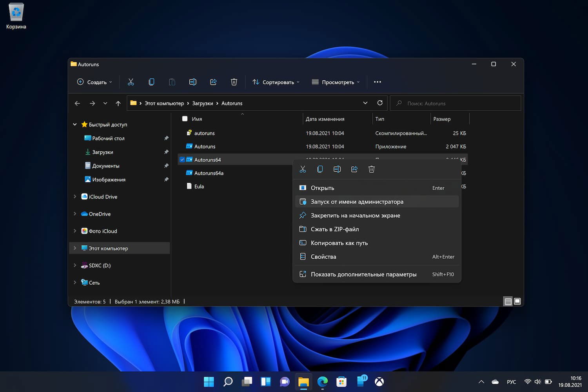The image size is (588, 392).
Task: Click Загрузки in the address breadcrumb
Action: click(x=202, y=103)
